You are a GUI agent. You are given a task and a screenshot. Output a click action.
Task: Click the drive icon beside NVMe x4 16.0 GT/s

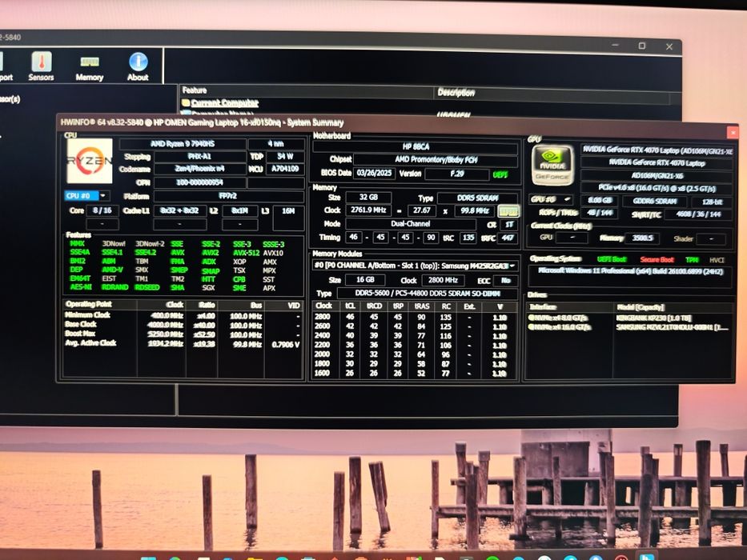(x=531, y=326)
